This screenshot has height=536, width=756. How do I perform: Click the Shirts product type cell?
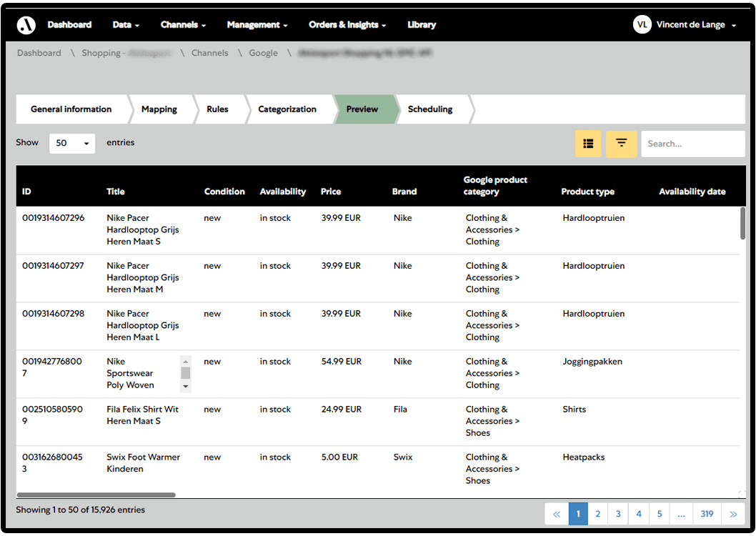pyautogui.click(x=574, y=410)
